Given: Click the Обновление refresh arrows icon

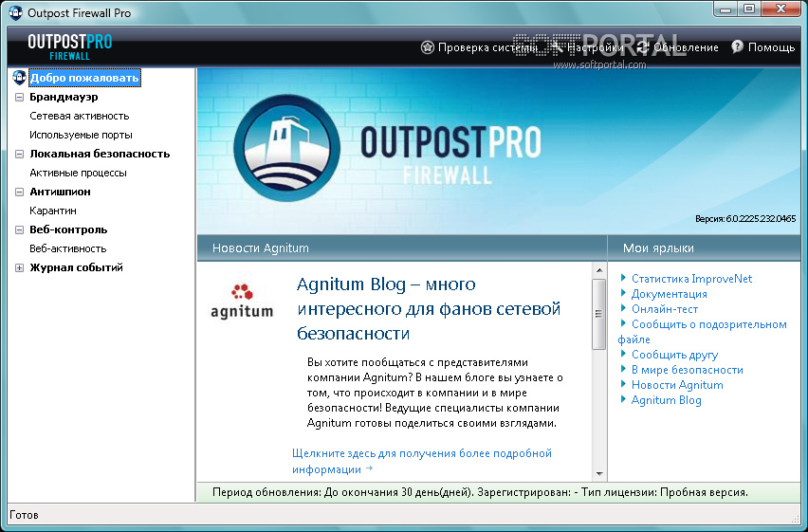Looking at the screenshot, I should pos(643,47).
